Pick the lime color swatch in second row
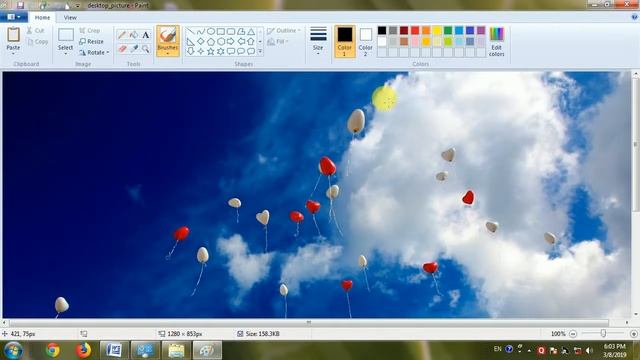This screenshot has width=640, height=360. (448, 41)
